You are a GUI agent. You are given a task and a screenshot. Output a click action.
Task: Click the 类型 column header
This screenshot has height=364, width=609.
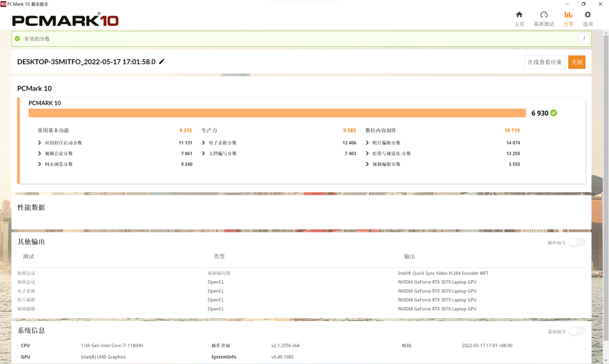[x=219, y=257]
